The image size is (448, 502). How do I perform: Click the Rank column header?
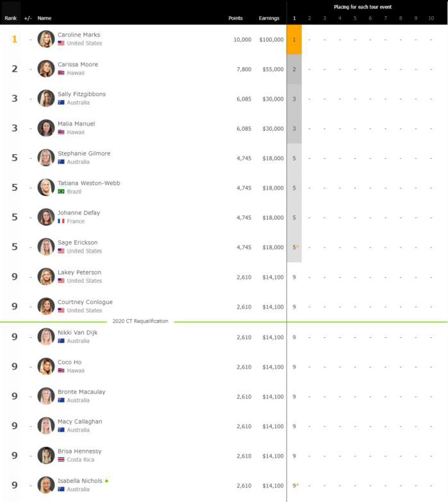(x=10, y=18)
